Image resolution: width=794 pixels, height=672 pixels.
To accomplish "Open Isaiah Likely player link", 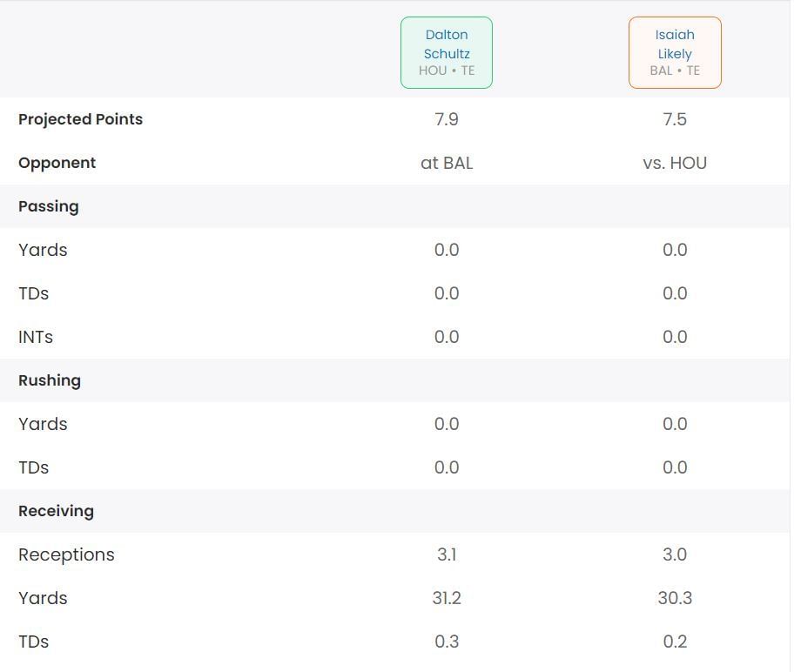I will click(x=675, y=44).
